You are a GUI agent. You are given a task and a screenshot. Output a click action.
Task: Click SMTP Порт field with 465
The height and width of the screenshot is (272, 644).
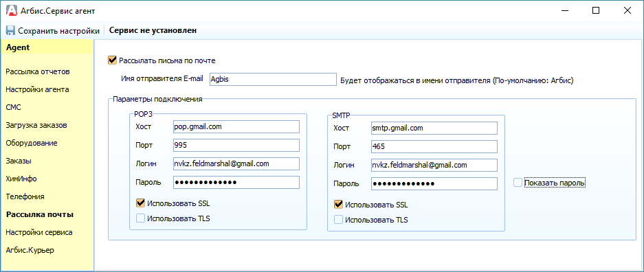[x=434, y=146]
